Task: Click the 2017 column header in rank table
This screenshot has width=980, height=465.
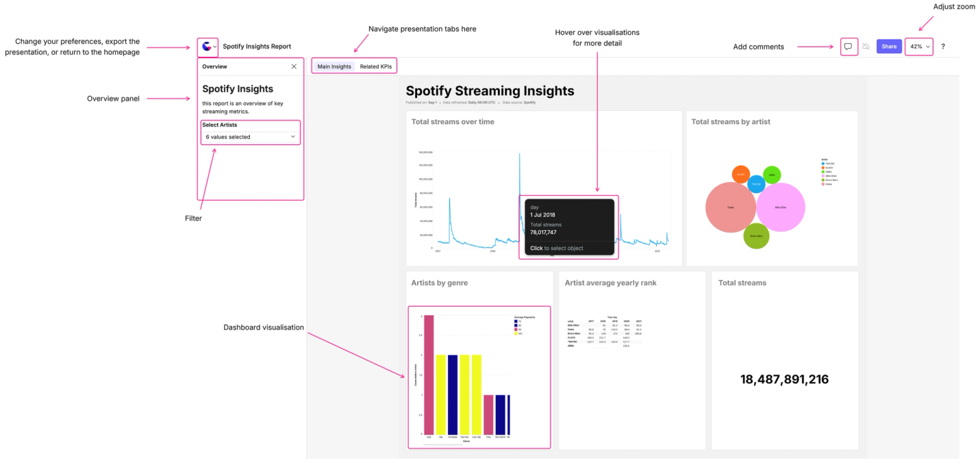Action: click(591, 321)
